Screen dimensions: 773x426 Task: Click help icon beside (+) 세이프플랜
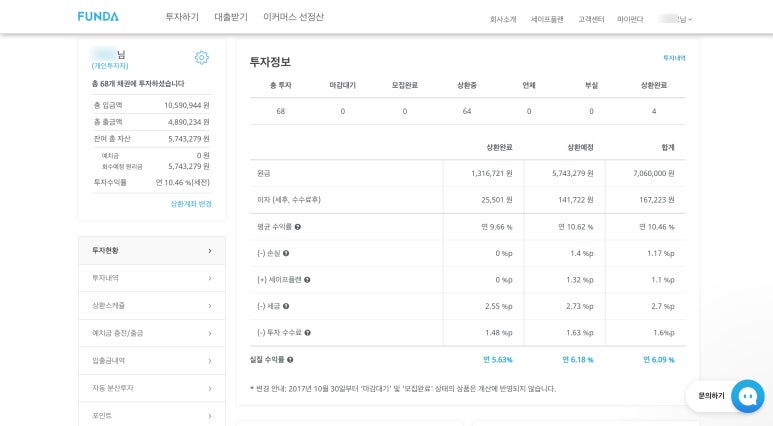(307, 280)
